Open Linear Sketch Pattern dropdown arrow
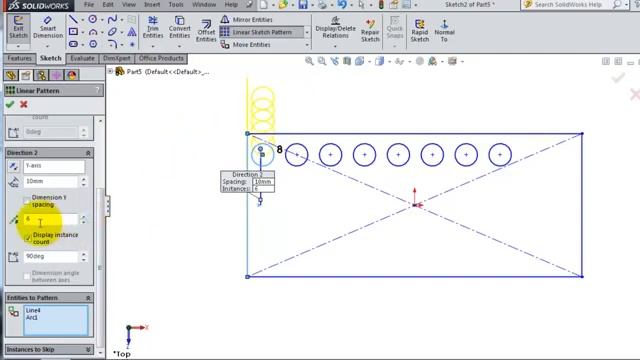 pos(307,32)
